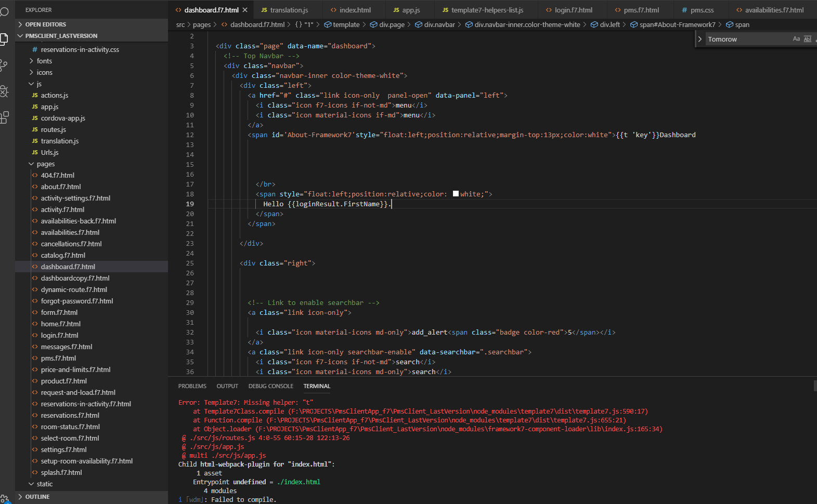Viewport: 817px width, 504px height.
Task: Expand the Outline section
Action: coord(92,497)
